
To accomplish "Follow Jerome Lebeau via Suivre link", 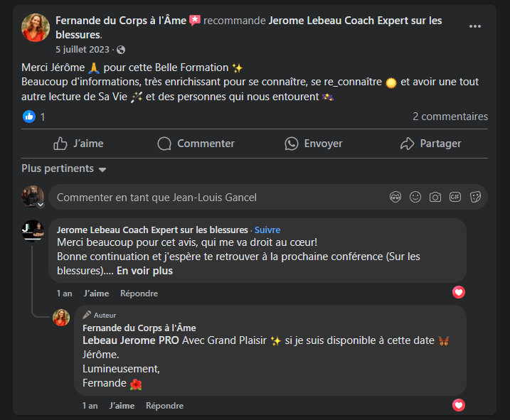I will (267, 230).
